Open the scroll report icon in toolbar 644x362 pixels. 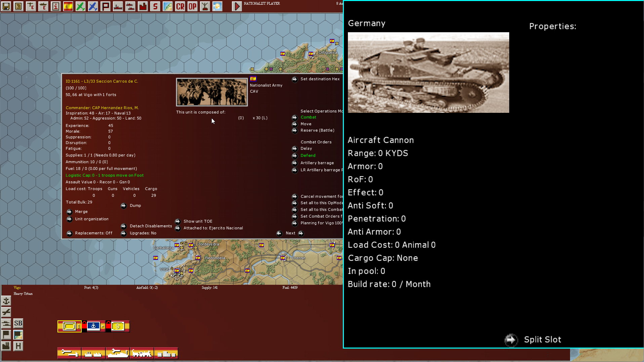coord(18,6)
